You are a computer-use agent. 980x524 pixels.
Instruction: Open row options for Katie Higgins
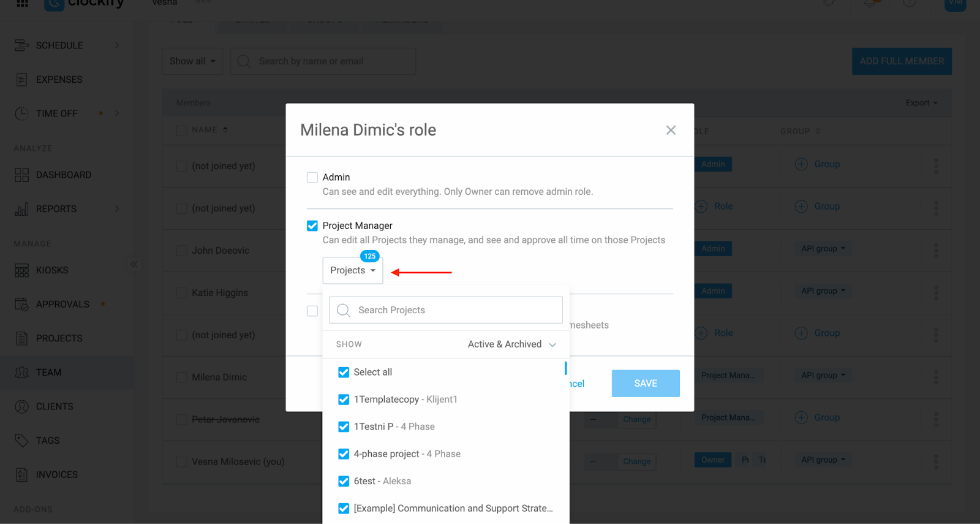(936, 292)
